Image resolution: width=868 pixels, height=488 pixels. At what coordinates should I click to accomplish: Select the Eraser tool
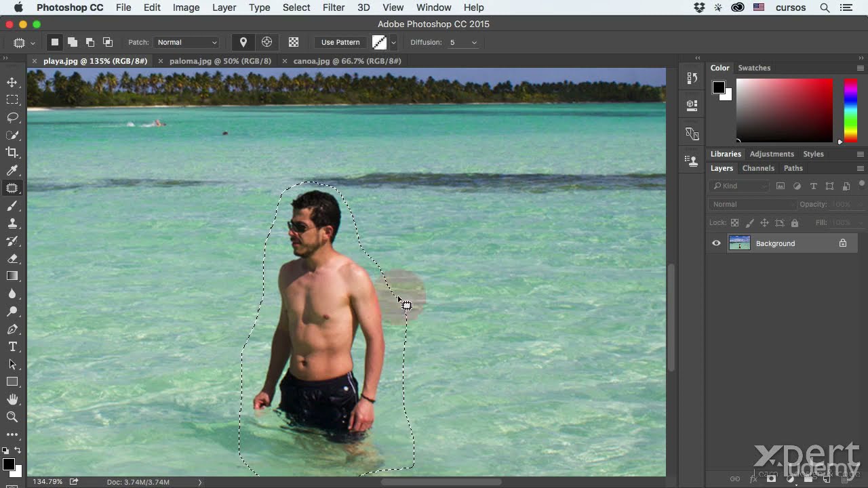pyautogui.click(x=12, y=258)
